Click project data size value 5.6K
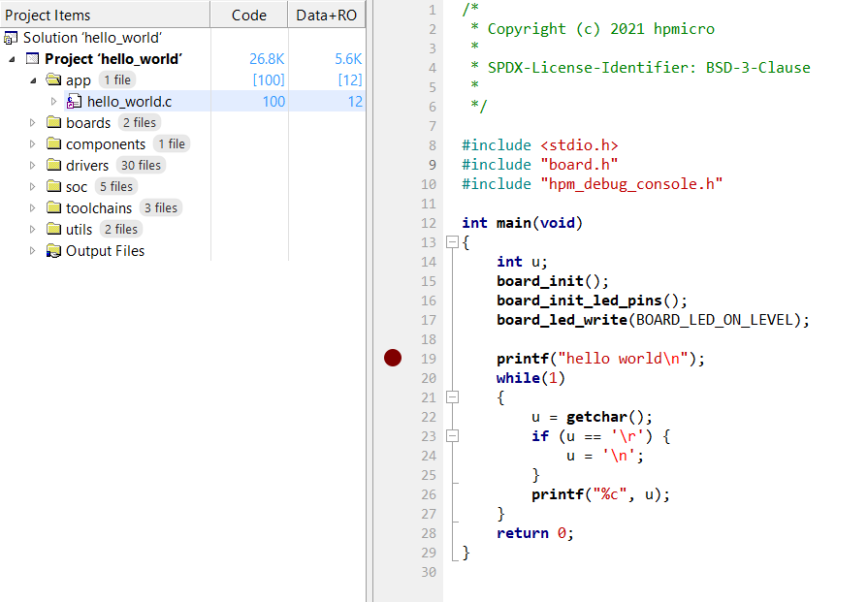The image size is (868, 602). [x=348, y=59]
